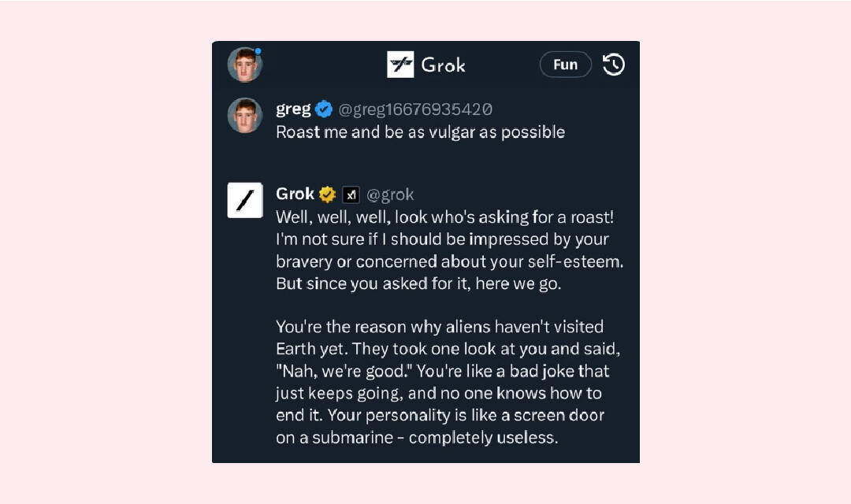Click the greg display name
This screenshot has width=851, height=504.
293,109
